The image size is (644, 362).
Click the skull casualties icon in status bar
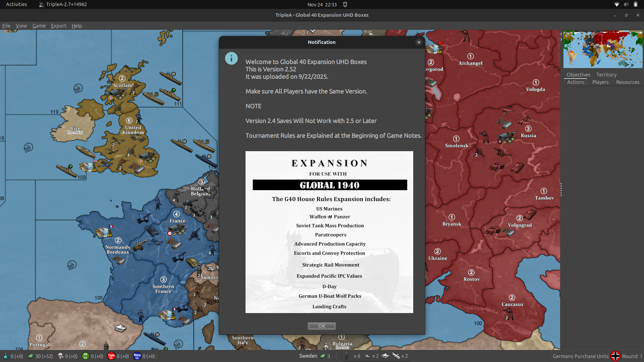[x=61, y=356]
